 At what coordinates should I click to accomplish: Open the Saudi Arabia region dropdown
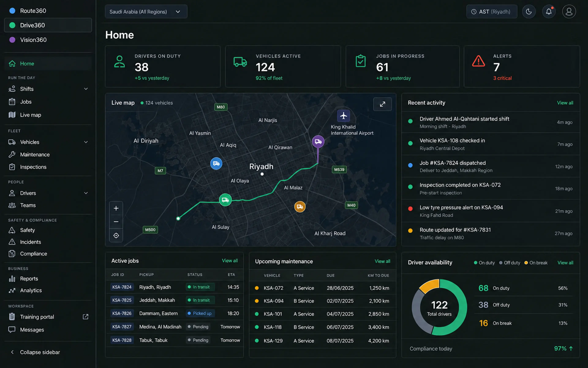click(x=146, y=12)
